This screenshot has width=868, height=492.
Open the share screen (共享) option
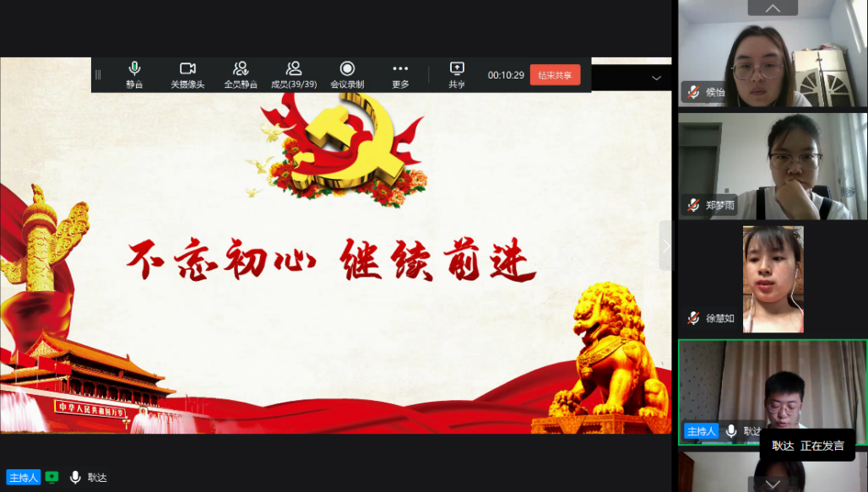pos(457,75)
